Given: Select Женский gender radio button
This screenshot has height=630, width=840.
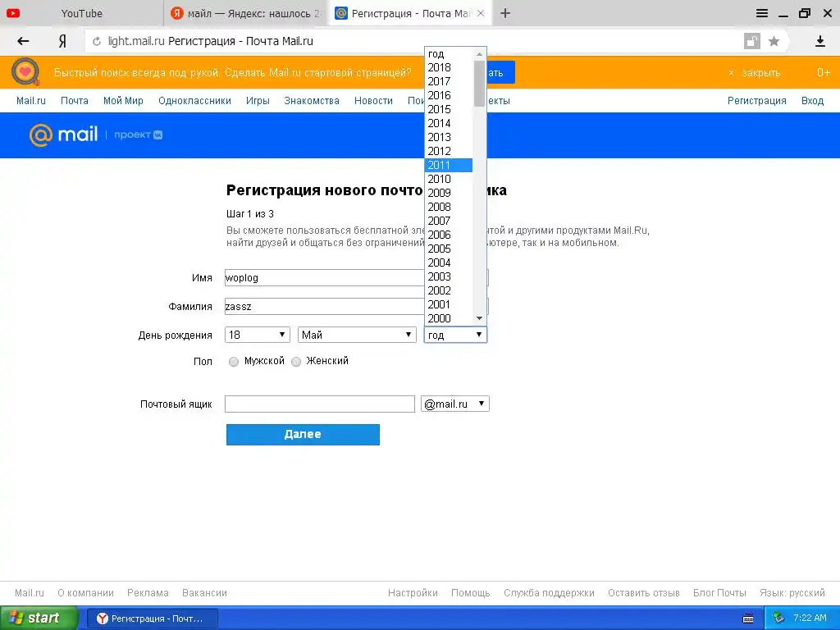Looking at the screenshot, I should tap(296, 362).
